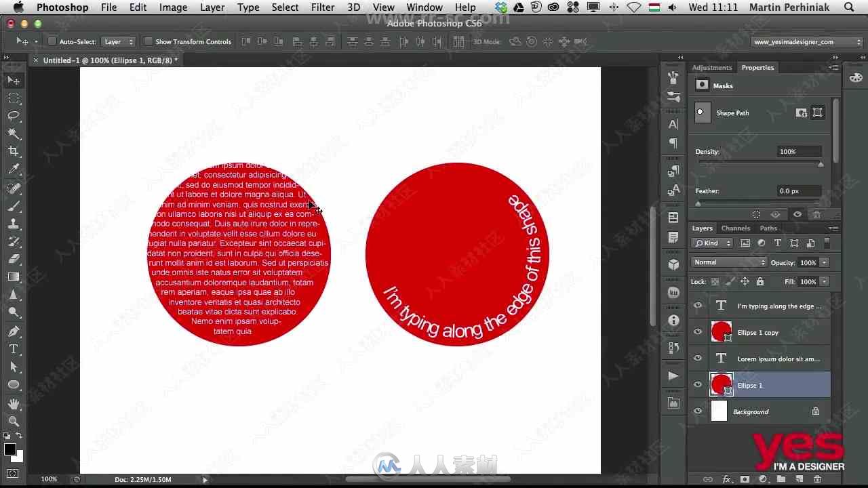
Task: Select the Dodge tool
Action: tap(14, 312)
